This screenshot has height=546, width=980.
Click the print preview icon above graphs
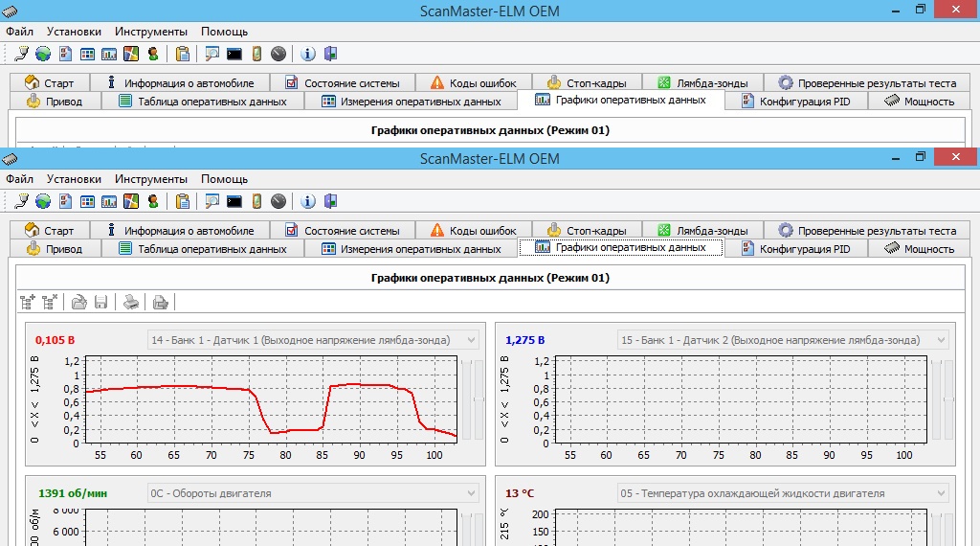(161, 302)
